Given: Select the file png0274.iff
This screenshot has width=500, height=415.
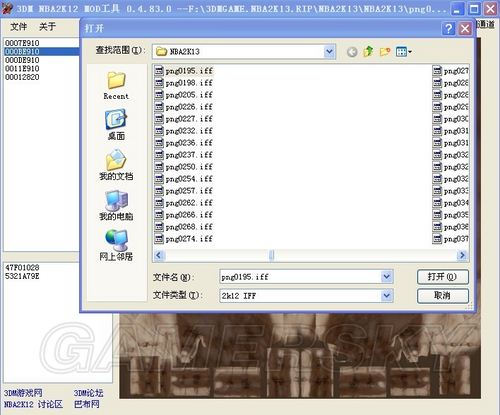Looking at the screenshot, I should point(184,239).
